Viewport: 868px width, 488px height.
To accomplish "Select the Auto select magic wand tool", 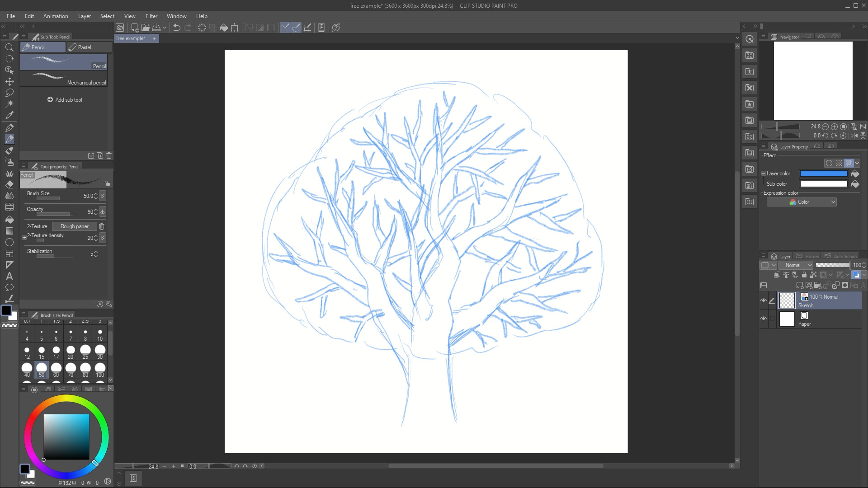I will pyautogui.click(x=9, y=104).
